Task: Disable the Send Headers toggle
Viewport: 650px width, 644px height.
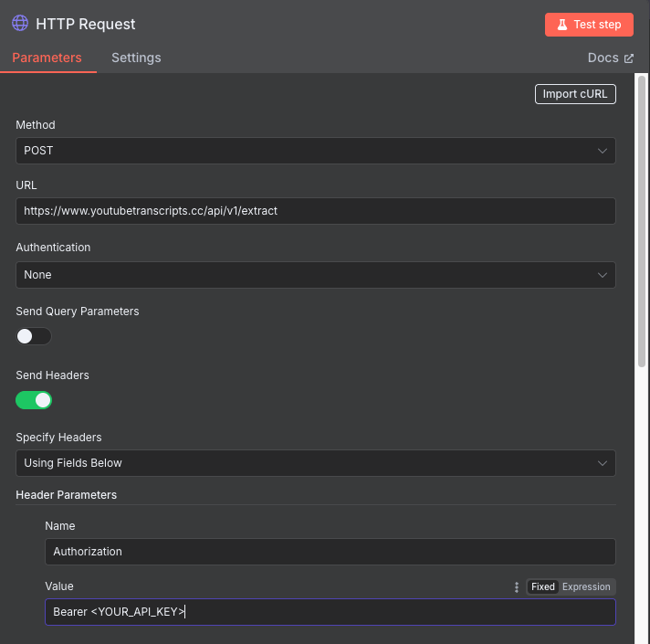Action: [x=34, y=400]
